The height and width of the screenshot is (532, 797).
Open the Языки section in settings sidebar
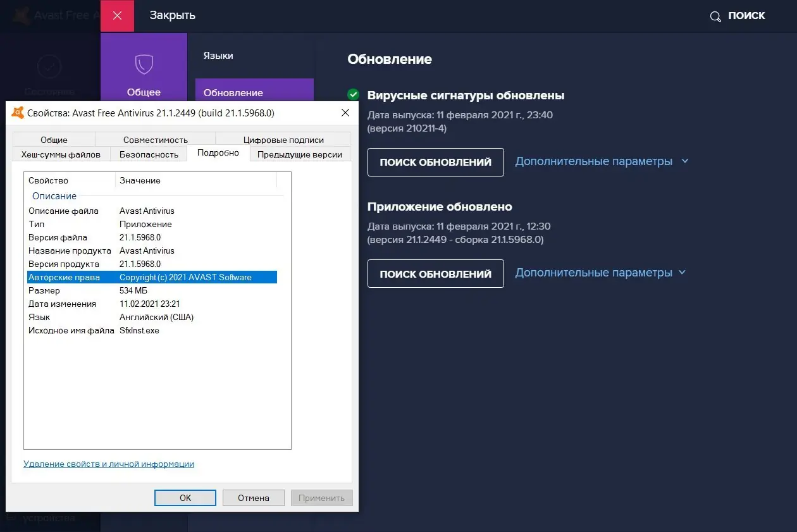click(218, 56)
